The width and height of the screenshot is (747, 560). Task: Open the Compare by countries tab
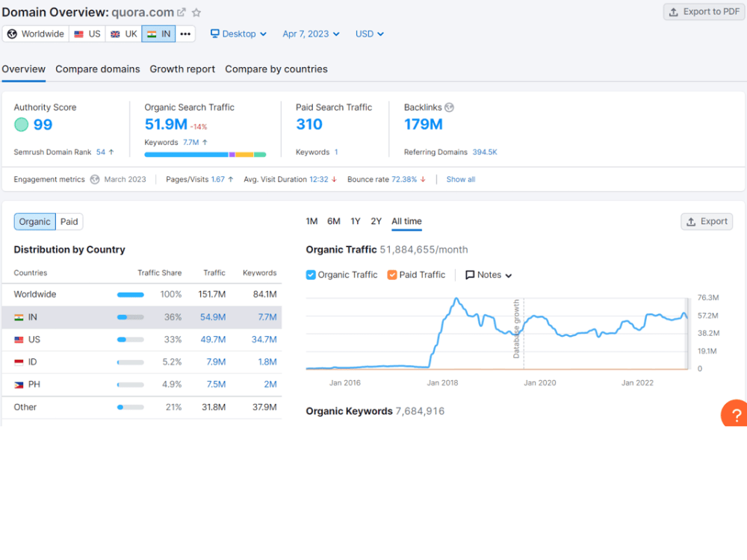[x=276, y=69]
